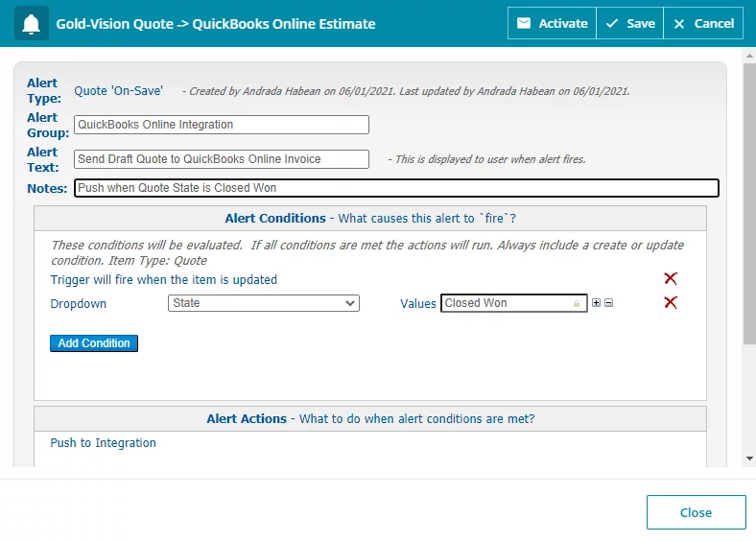Click the Alert Actions section header
This screenshot has width=756, height=542.
coord(370,419)
